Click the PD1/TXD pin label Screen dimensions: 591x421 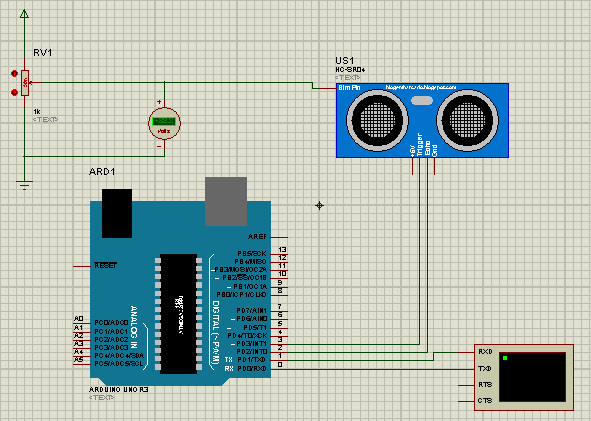click(252, 360)
